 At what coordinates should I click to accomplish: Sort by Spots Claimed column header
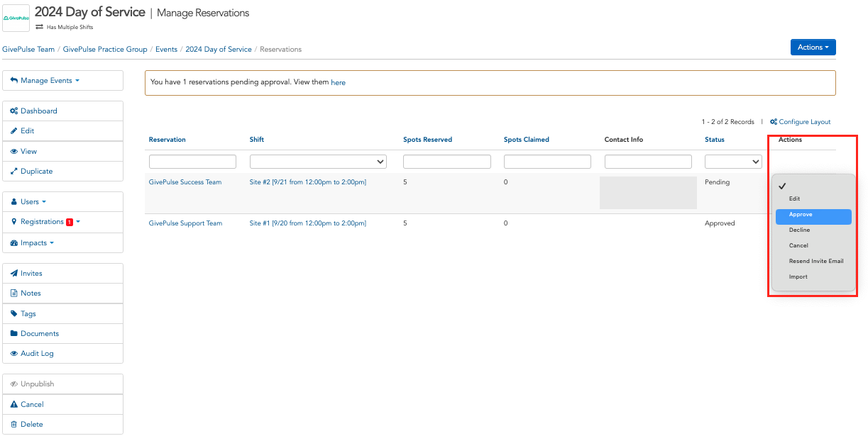pos(527,140)
